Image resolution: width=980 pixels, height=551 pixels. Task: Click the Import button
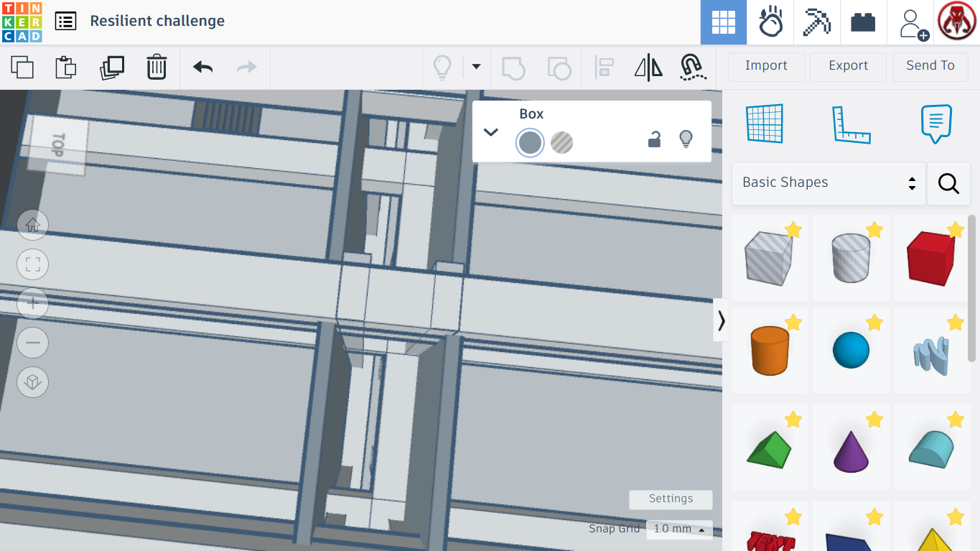(x=766, y=66)
